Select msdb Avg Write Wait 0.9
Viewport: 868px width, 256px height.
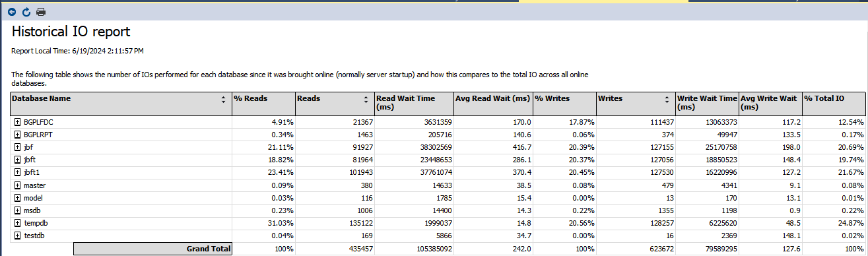click(x=795, y=211)
